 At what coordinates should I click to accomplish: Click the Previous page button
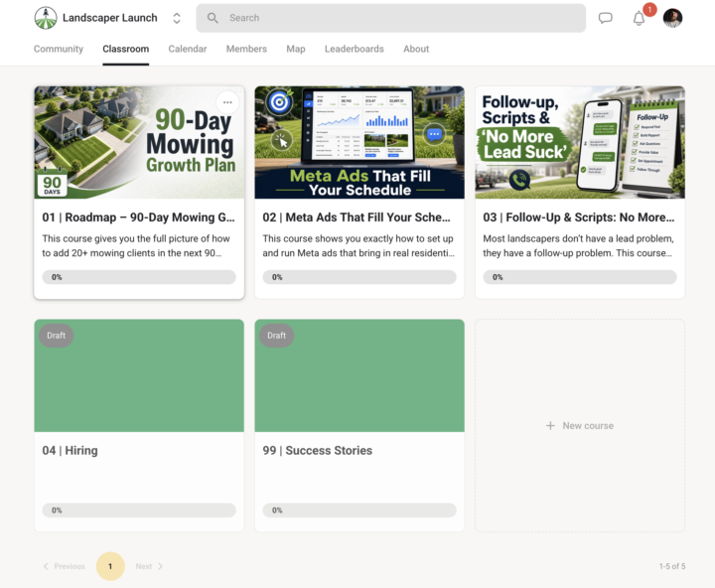65,566
